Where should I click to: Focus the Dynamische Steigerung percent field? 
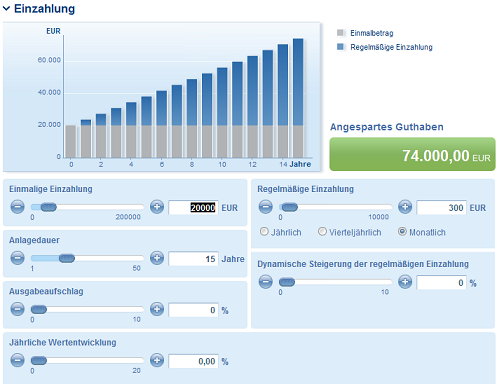[x=441, y=283]
